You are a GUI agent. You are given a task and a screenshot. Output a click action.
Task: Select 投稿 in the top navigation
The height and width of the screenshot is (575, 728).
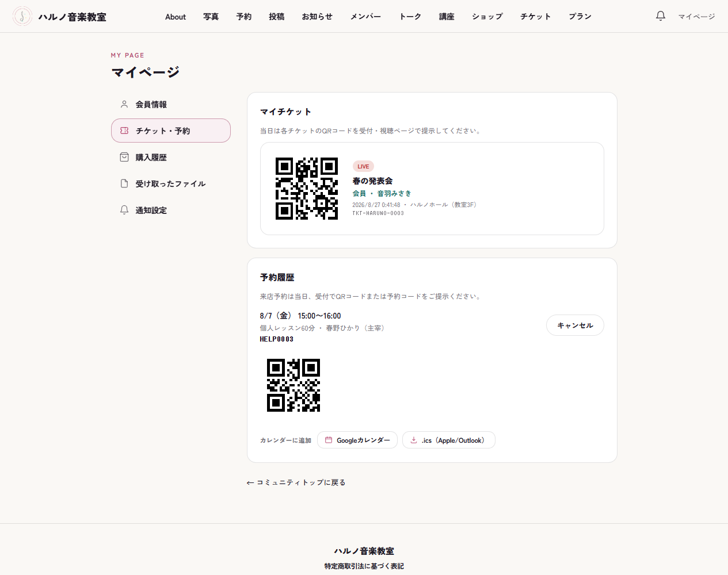coord(277,17)
